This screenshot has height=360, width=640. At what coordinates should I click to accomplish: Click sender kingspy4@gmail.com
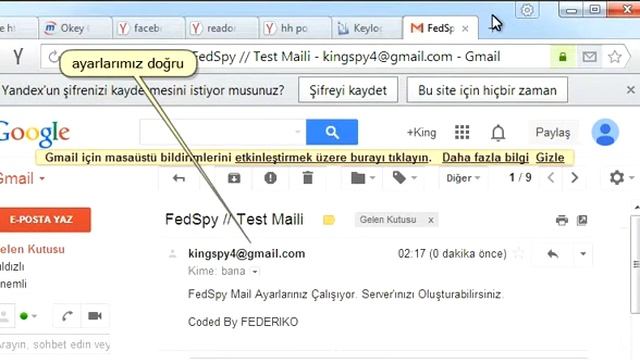[247, 254]
